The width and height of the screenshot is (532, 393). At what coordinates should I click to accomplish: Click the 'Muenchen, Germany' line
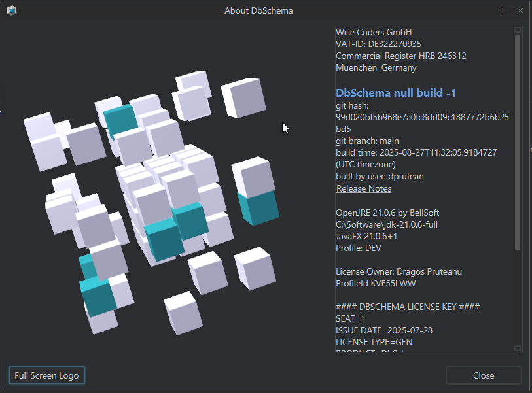(376, 68)
